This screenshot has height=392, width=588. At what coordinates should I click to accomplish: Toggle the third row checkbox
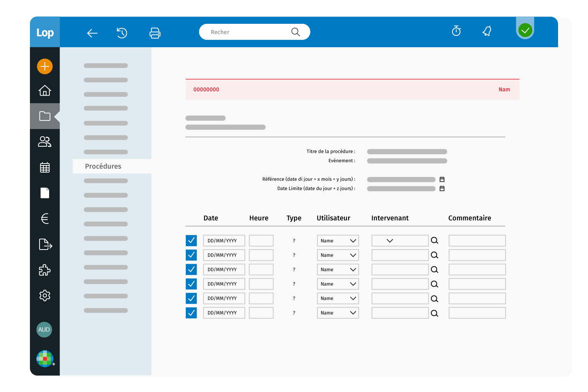(x=191, y=270)
